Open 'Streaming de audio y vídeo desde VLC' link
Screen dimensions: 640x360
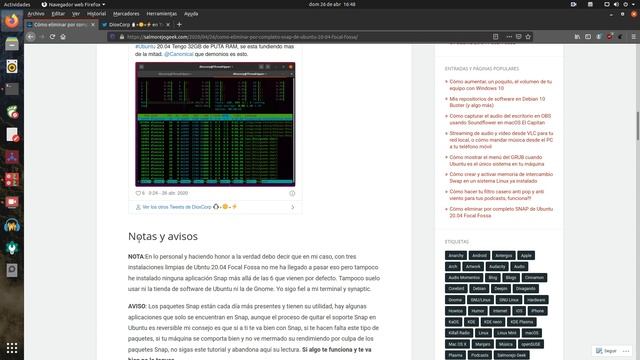point(501,140)
